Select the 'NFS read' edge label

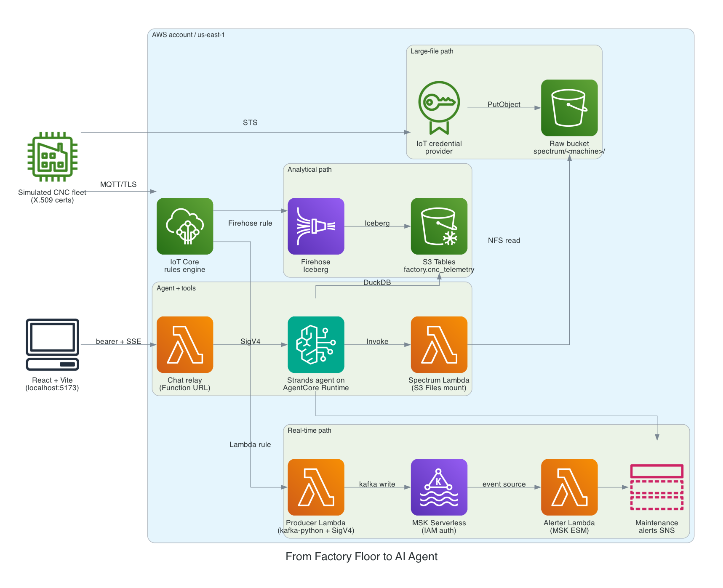pos(504,240)
